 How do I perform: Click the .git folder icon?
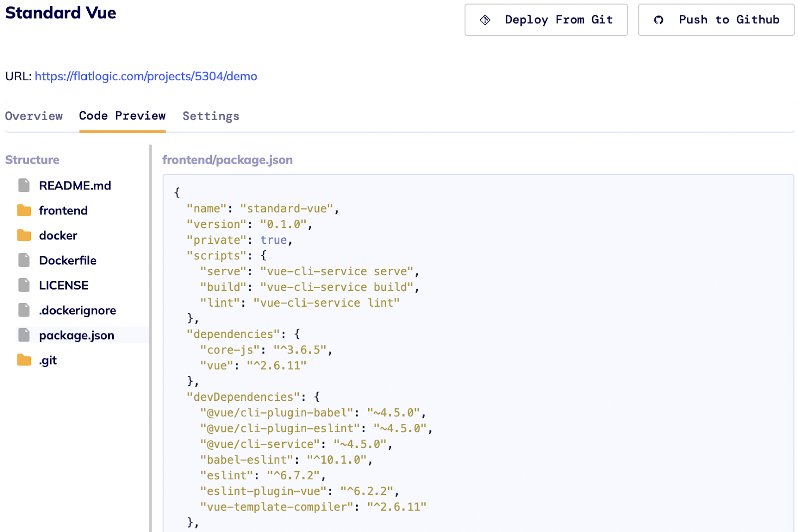(24, 360)
